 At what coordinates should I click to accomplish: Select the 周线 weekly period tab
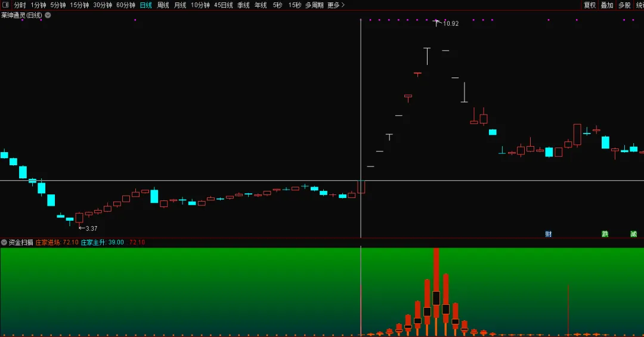tap(163, 5)
